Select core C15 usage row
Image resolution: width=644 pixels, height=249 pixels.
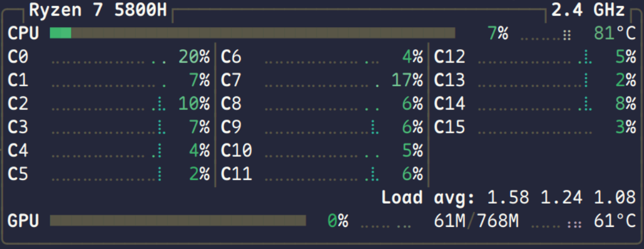(535, 127)
